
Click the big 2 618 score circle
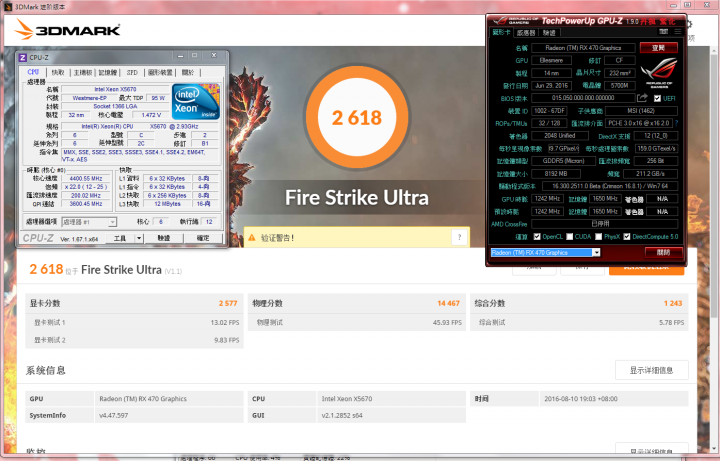pos(356,118)
